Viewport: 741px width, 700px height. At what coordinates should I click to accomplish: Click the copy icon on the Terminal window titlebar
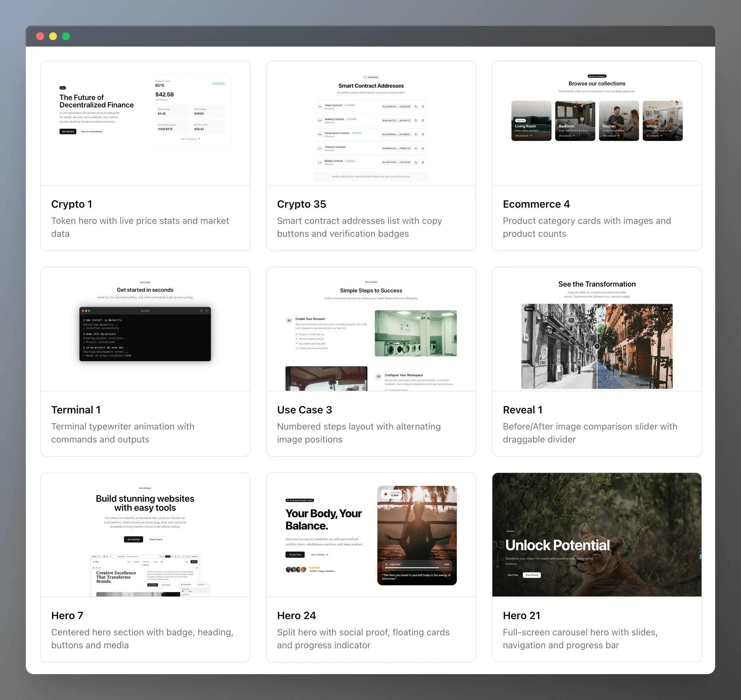tap(202, 311)
